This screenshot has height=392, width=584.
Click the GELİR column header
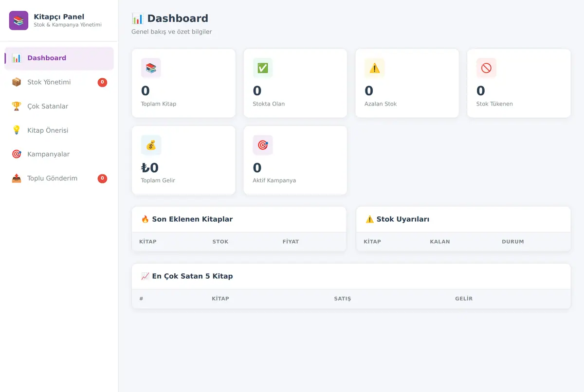[x=464, y=299]
